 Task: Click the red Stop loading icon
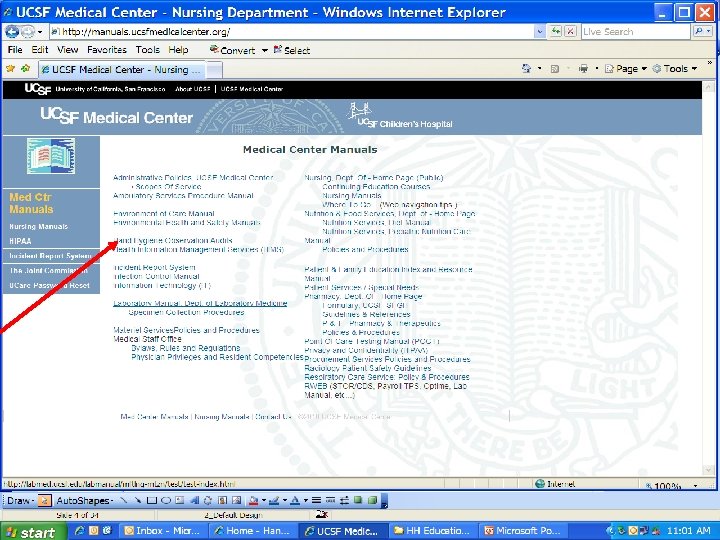coord(570,31)
